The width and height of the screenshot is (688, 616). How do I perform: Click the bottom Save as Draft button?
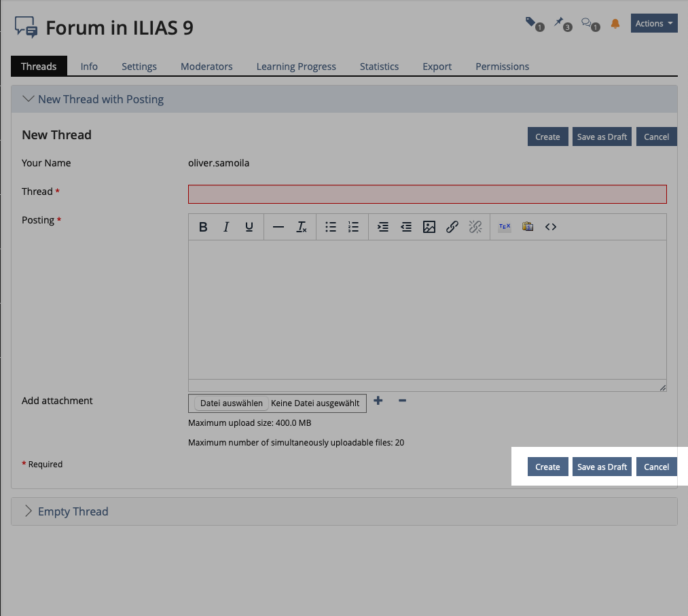(602, 467)
